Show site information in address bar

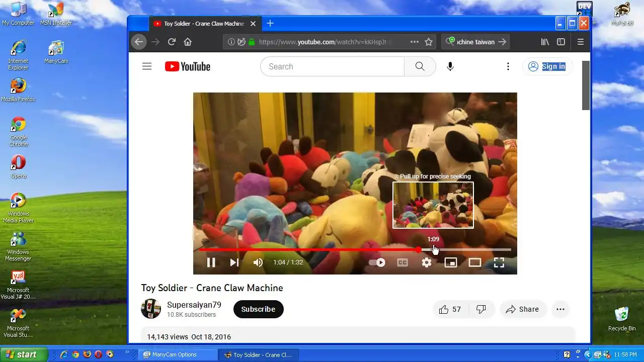(x=231, y=42)
